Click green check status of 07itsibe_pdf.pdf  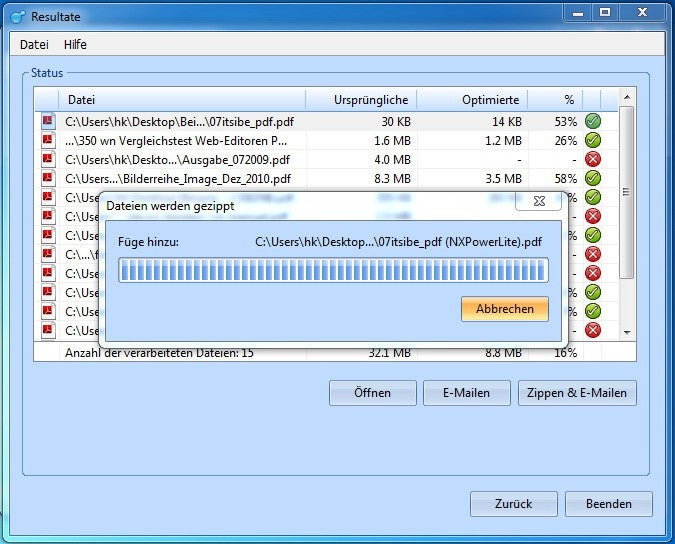(x=593, y=121)
